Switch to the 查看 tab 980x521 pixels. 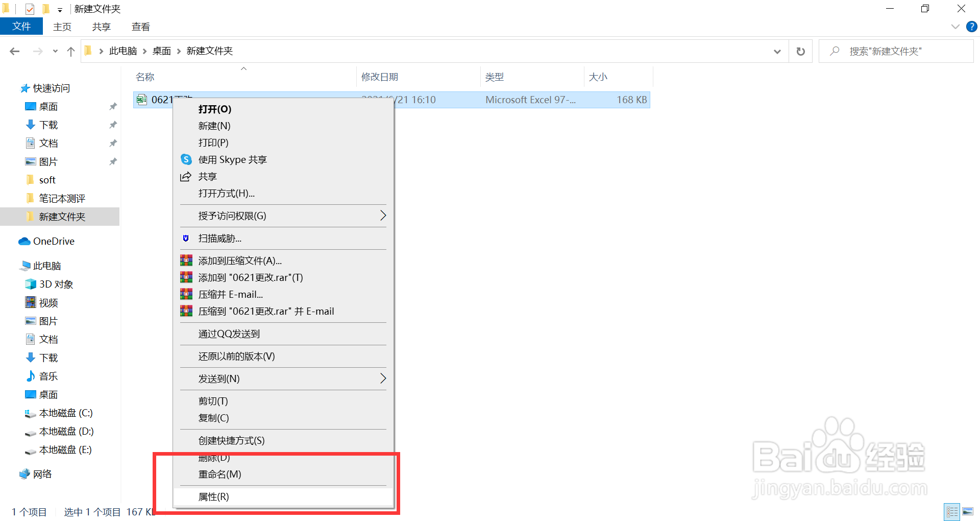pyautogui.click(x=140, y=27)
